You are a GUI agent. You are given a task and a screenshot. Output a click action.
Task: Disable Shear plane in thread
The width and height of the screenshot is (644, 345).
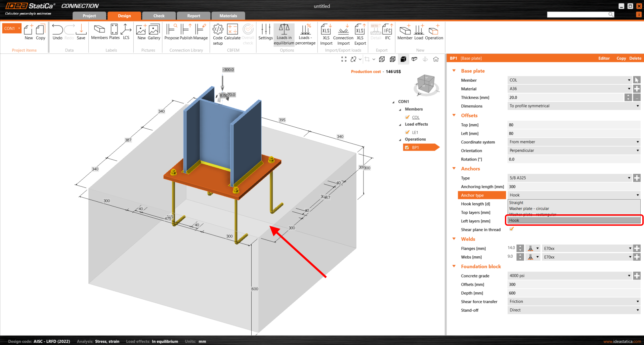(x=511, y=229)
